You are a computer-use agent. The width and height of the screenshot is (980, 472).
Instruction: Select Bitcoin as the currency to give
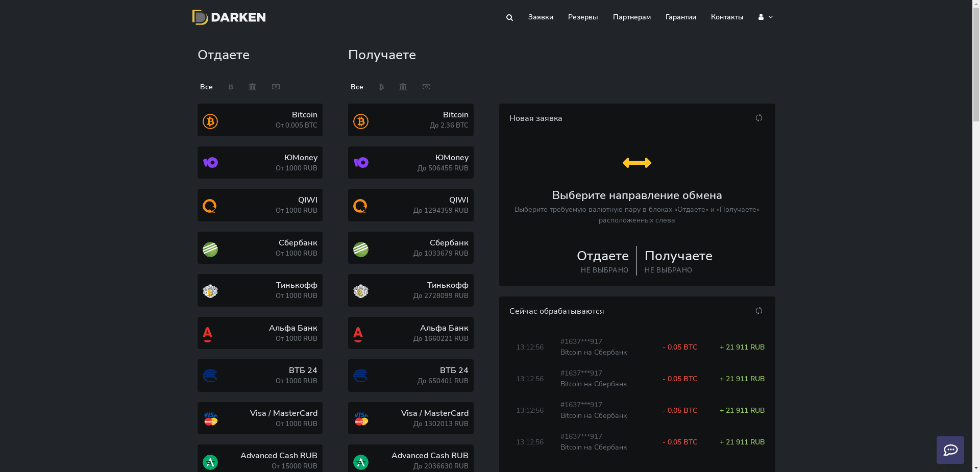pyautogui.click(x=260, y=120)
